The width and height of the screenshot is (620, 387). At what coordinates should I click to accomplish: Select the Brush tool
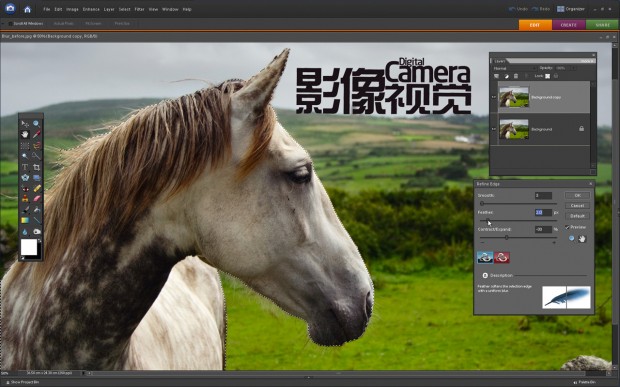click(x=25, y=210)
